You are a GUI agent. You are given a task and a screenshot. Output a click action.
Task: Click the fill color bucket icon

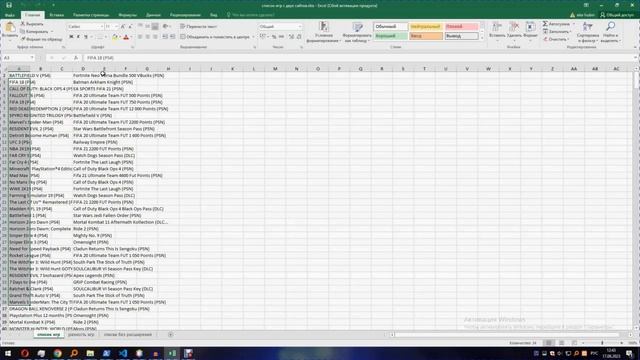pos(115,37)
